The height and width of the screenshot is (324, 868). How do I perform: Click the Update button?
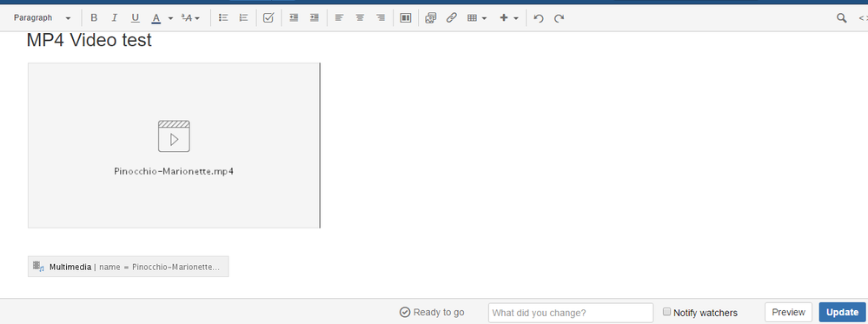pyautogui.click(x=842, y=313)
